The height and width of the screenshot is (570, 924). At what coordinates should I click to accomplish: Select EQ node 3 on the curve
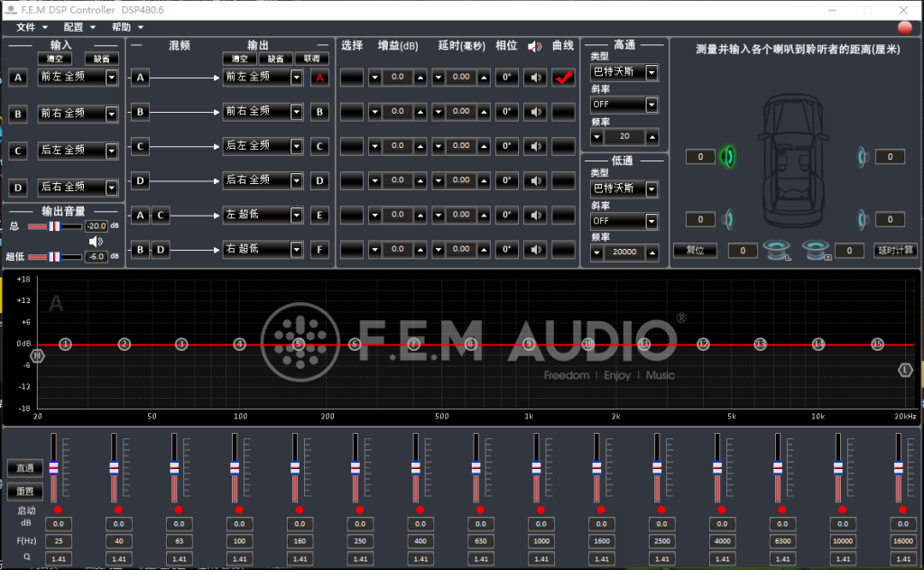click(x=181, y=344)
